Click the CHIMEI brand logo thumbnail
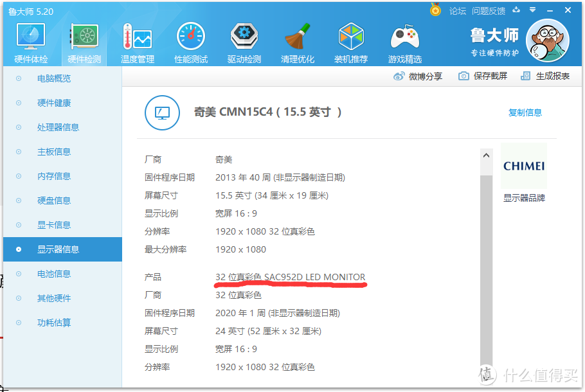This screenshot has width=585, height=392. (524, 166)
